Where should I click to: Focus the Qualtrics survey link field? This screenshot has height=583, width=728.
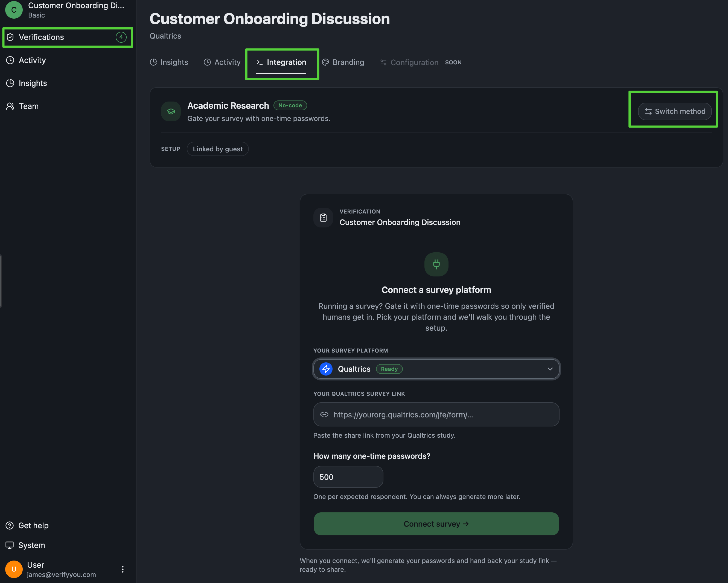[x=436, y=415]
